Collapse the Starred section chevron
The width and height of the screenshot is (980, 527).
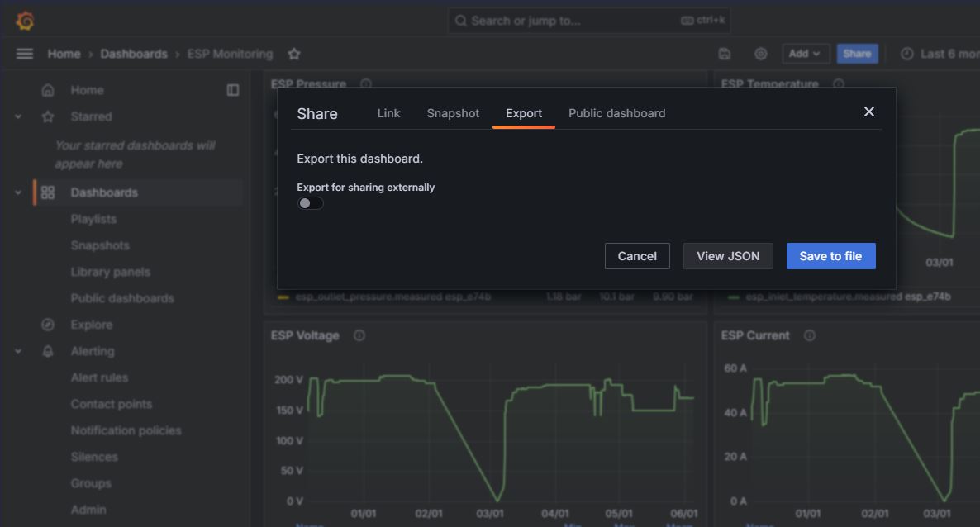[x=18, y=116]
